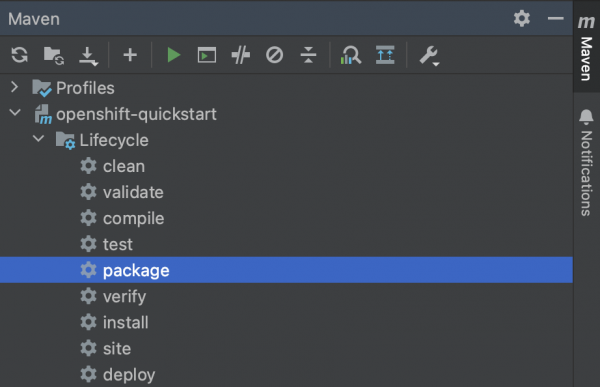This screenshot has height=387, width=600.
Task: Click gear icon beside test
Action: tap(88, 244)
